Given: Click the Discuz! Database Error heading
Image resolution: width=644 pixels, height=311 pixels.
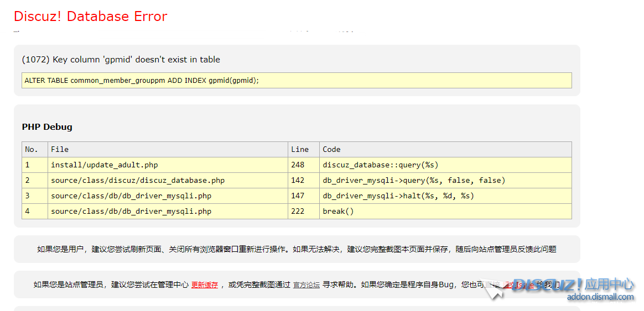Looking at the screenshot, I should pyautogui.click(x=90, y=17).
